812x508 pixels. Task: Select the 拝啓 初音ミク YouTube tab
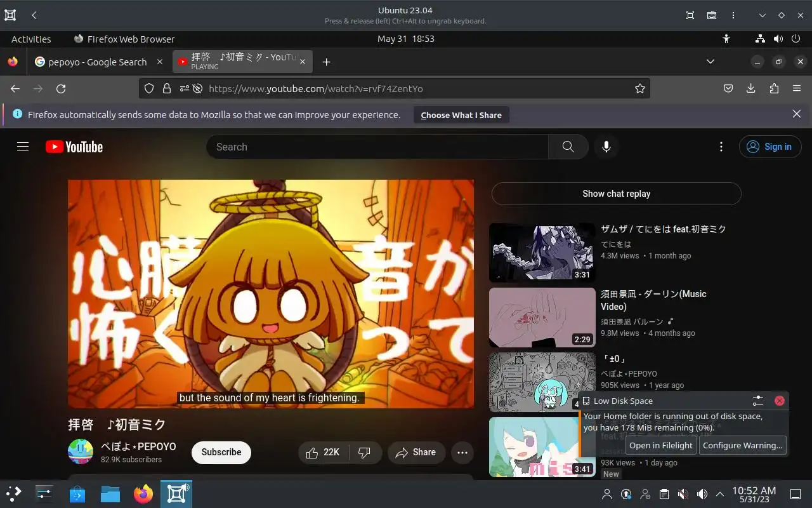pyautogui.click(x=236, y=62)
